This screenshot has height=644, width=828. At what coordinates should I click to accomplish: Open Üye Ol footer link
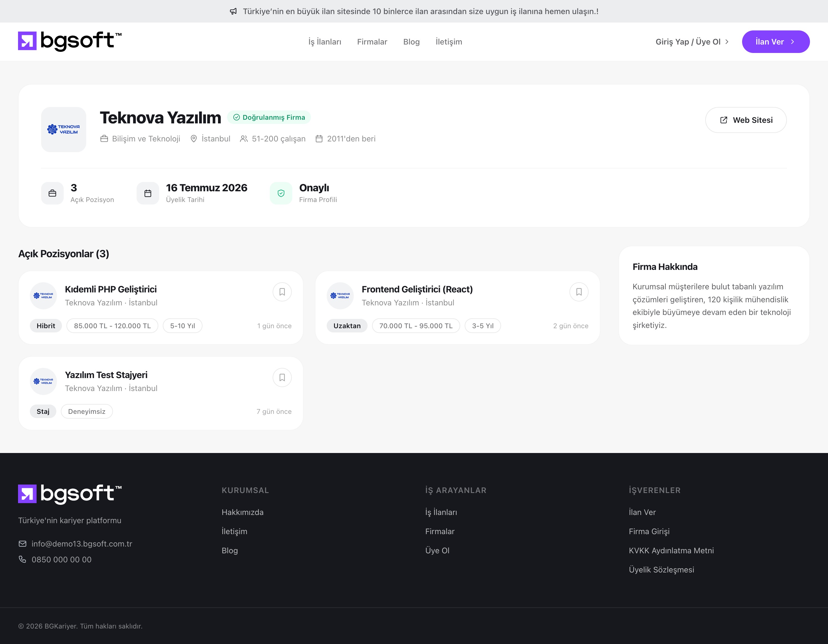[x=437, y=550]
